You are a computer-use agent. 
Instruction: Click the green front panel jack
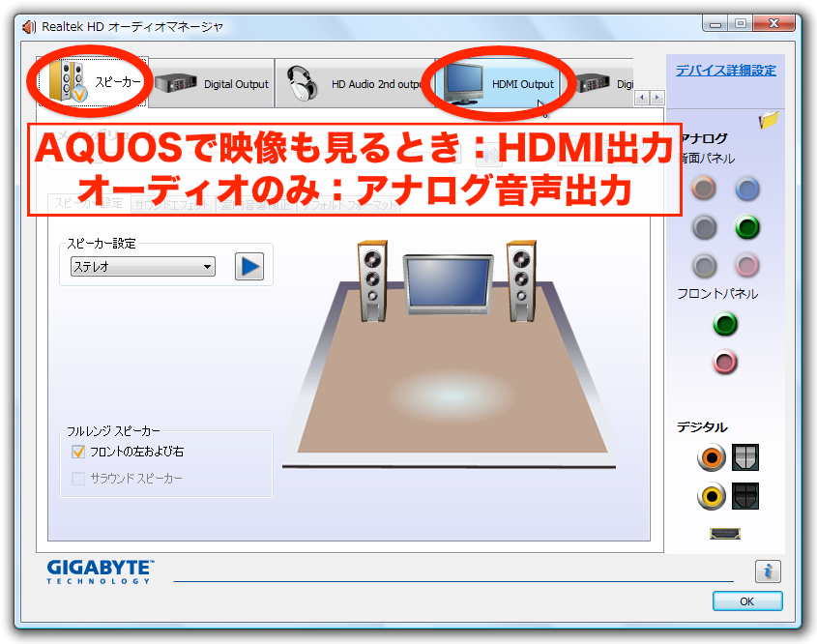coord(725,324)
